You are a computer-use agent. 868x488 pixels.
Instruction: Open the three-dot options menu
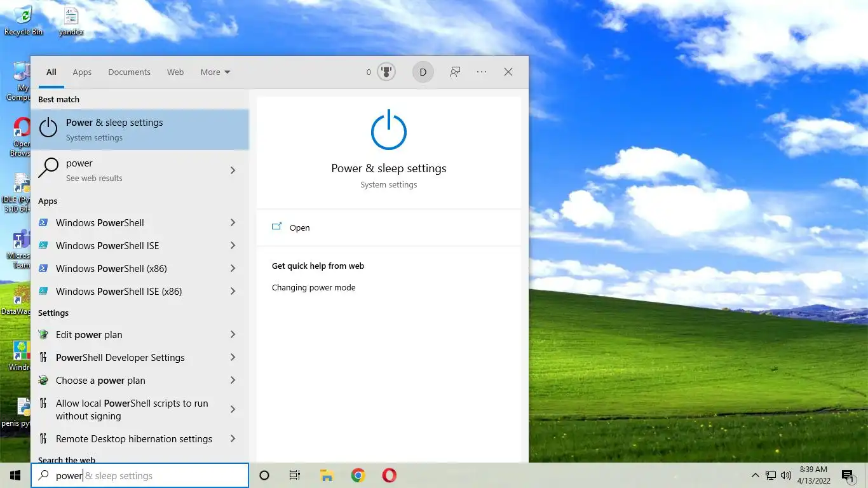pos(482,72)
